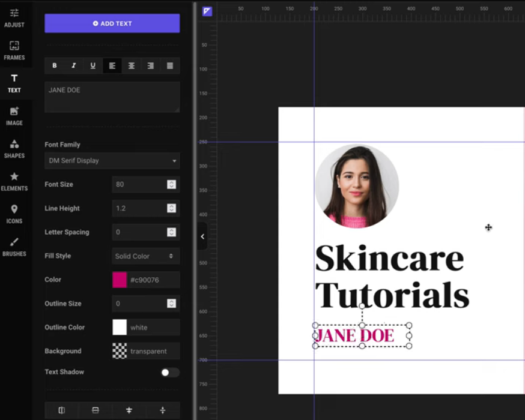
Task: Flip the element horizontally
Action: [61, 410]
